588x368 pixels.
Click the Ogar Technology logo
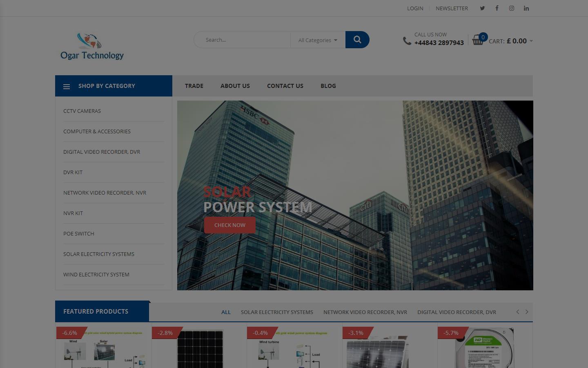pos(92,47)
